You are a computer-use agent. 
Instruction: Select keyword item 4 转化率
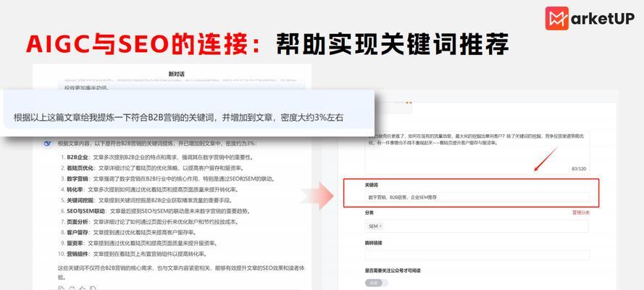coord(149,190)
